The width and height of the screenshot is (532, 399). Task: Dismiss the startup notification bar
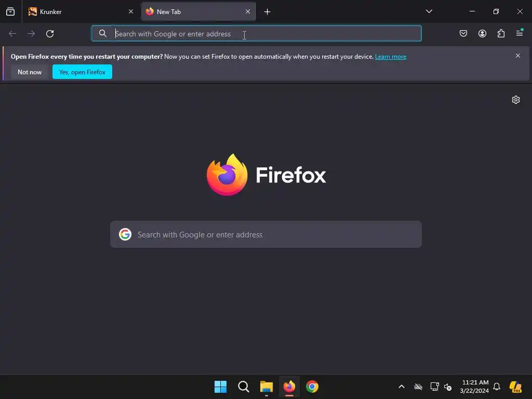point(518,56)
